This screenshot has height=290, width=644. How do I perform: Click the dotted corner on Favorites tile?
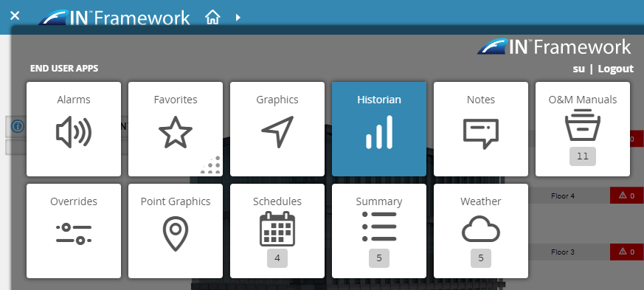pos(211,165)
